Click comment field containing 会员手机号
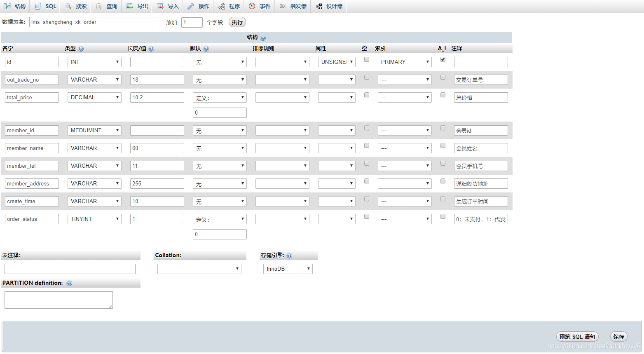644x354 pixels. coord(481,166)
